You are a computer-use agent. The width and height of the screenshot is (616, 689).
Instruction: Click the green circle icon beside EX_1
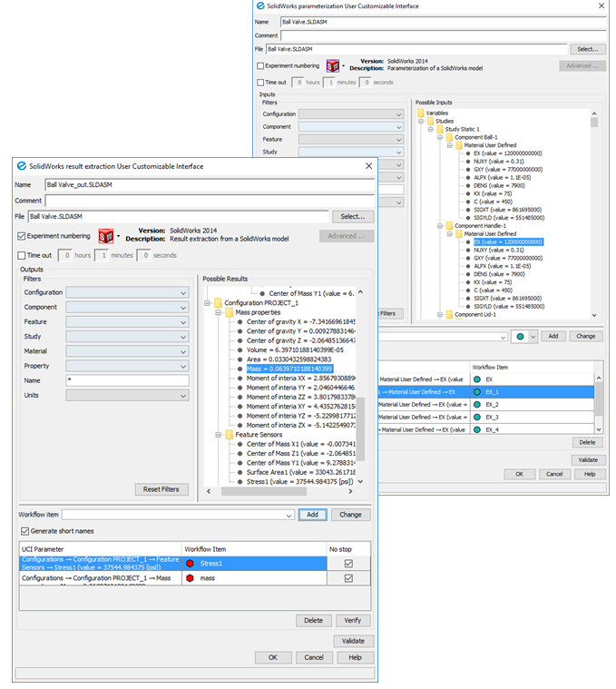[477, 391]
